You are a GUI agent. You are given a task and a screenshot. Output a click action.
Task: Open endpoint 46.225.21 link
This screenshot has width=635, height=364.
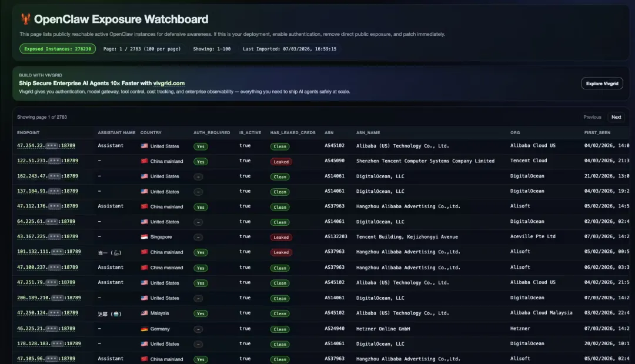(46, 329)
